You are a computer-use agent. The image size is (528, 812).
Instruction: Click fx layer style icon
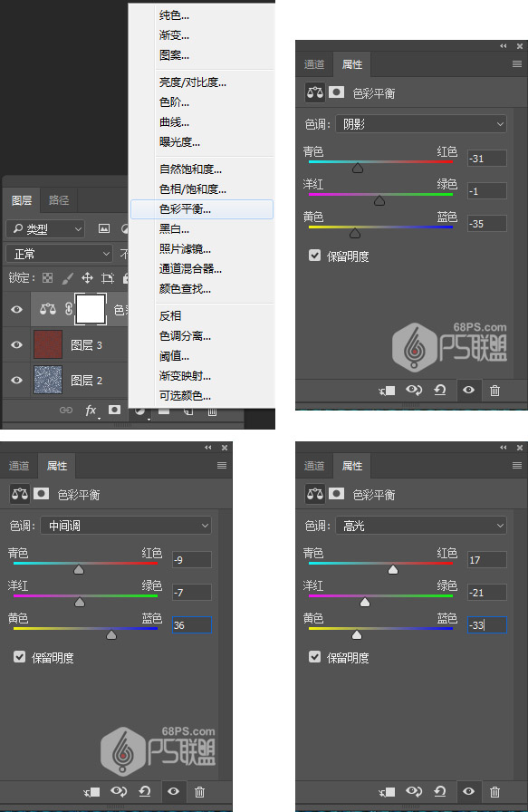[91, 411]
